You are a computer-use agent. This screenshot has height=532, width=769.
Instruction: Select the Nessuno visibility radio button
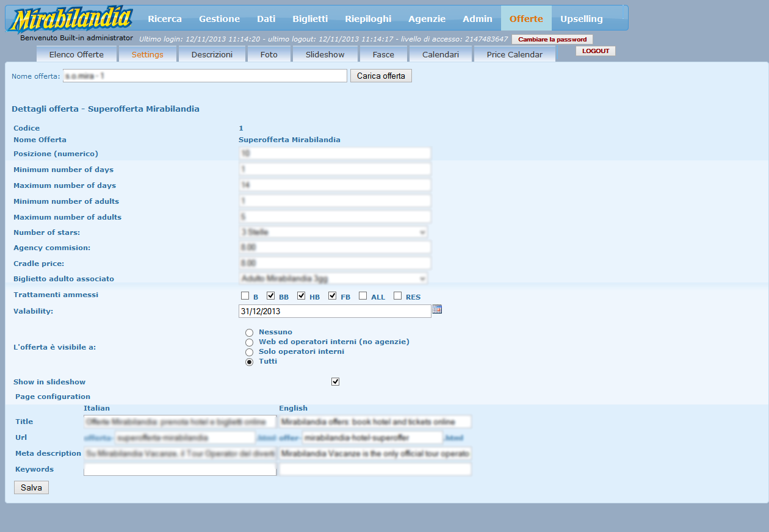click(249, 332)
